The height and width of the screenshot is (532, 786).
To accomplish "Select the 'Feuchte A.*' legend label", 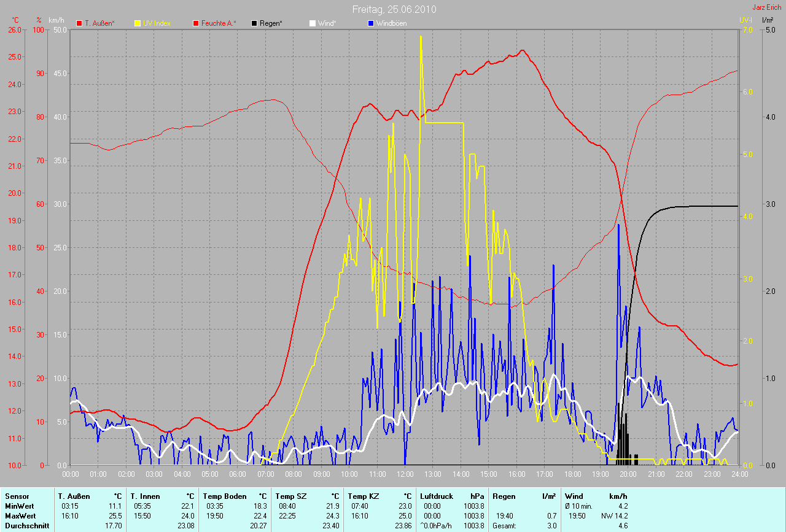I will [219, 23].
